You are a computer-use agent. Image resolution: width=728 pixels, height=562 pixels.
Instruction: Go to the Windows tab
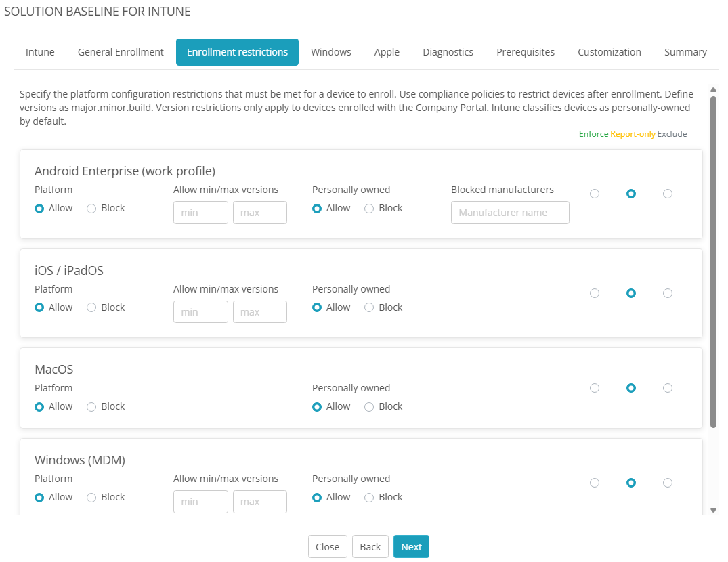tap(331, 52)
